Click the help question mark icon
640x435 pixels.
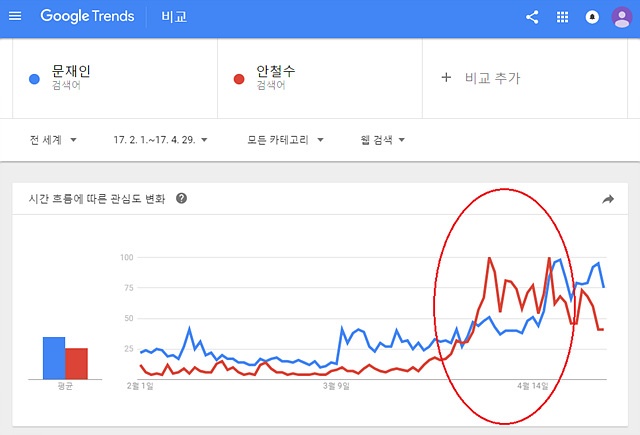pyautogui.click(x=182, y=198)
